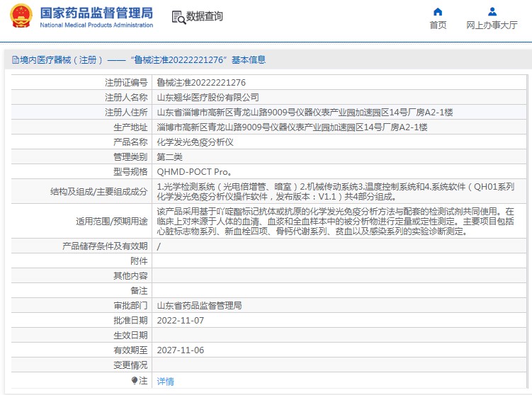Click the product name 化学发光免疫分析仪

pos(195,142)
